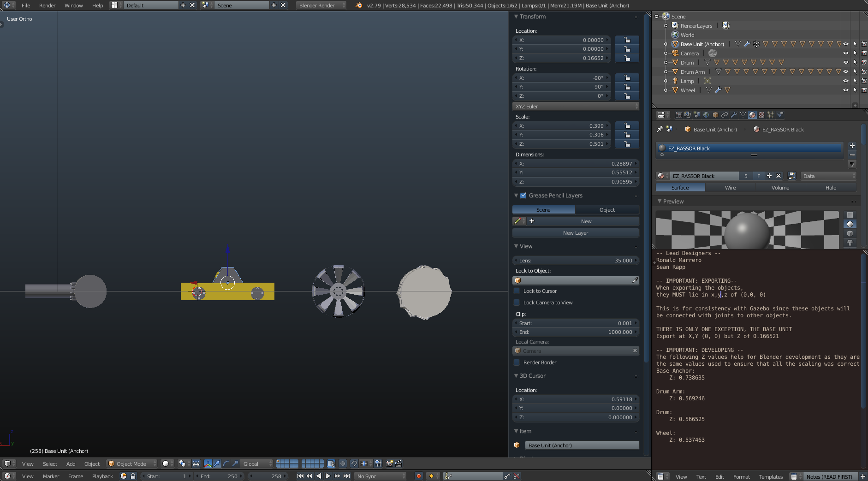
Task: Toggle the 3D manipulator widget icon
Action: tap(208, 463)
